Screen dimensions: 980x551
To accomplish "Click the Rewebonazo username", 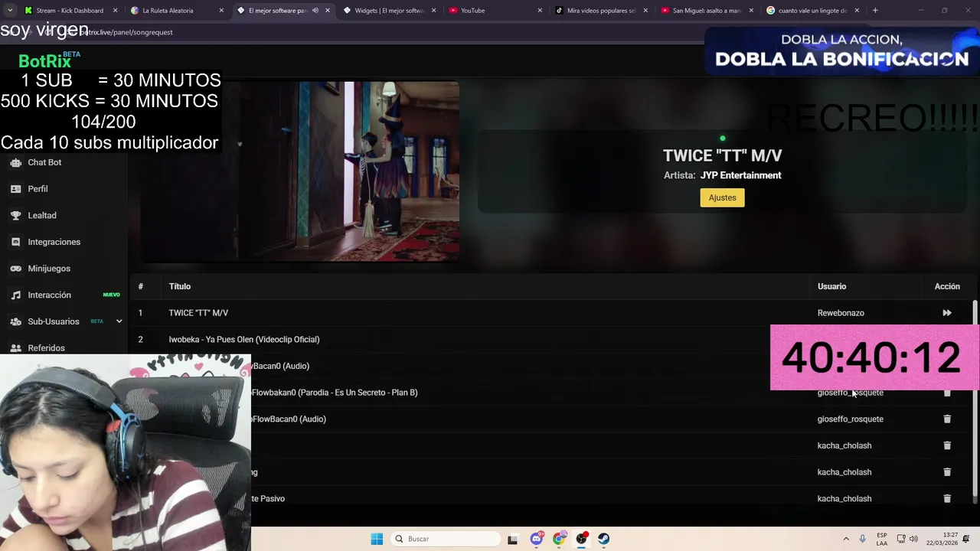I will tap(841, 313).
